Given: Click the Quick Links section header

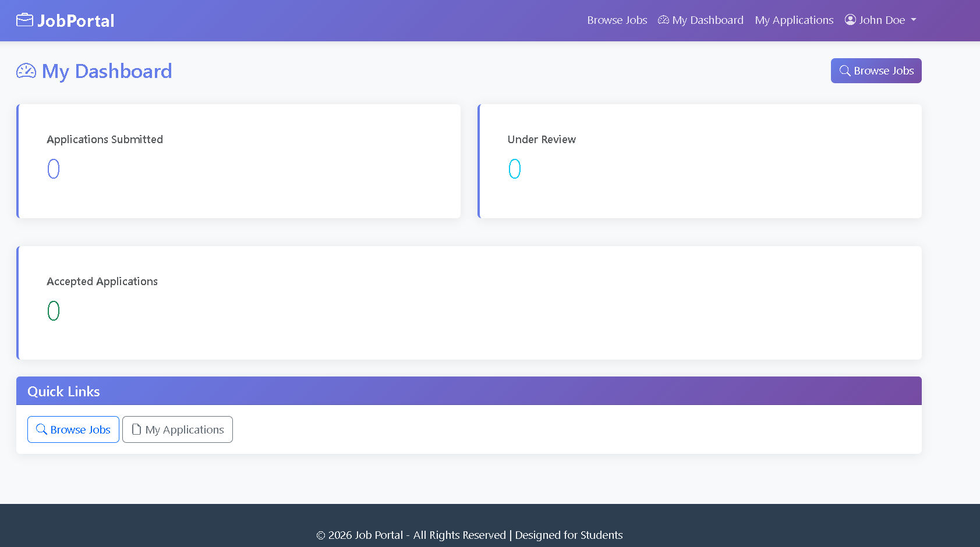Looking at the screenshot, I should click(469, 391).
